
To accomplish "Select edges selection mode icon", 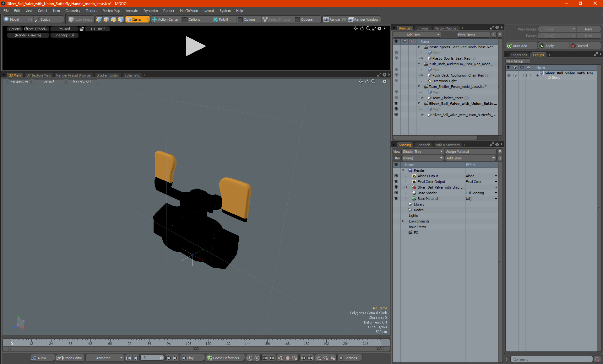I will (106, 19).
